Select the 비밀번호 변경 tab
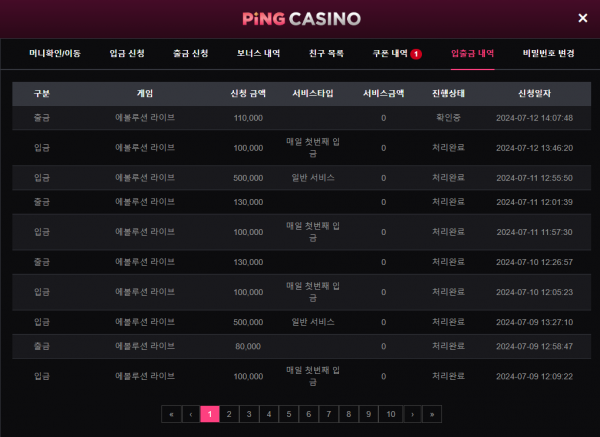The width and height of the screenshot is (600, 437). [x=548, y=53]
